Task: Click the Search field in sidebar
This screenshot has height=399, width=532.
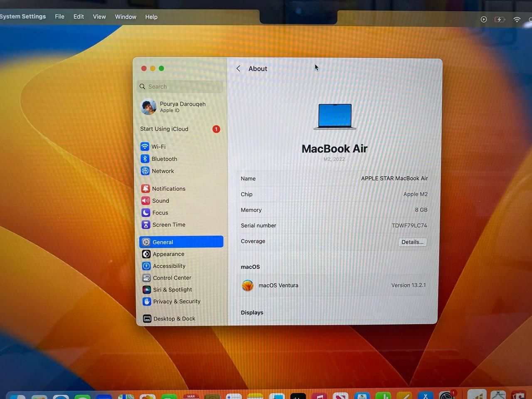Action: click(x=181, y=86)
